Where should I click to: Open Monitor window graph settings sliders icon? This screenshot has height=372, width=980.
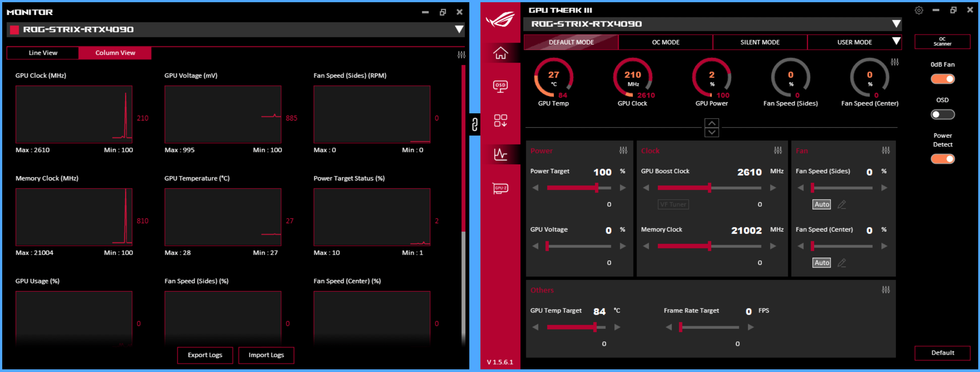[461, 55]
